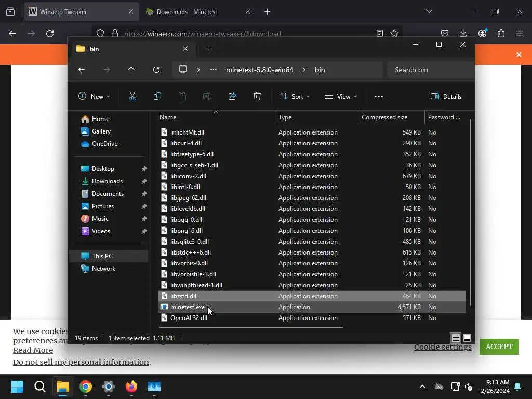532x399 pixels.
Task: Switch to large thumbnails view icon in status bar
Action: click(x=467, y=338)
